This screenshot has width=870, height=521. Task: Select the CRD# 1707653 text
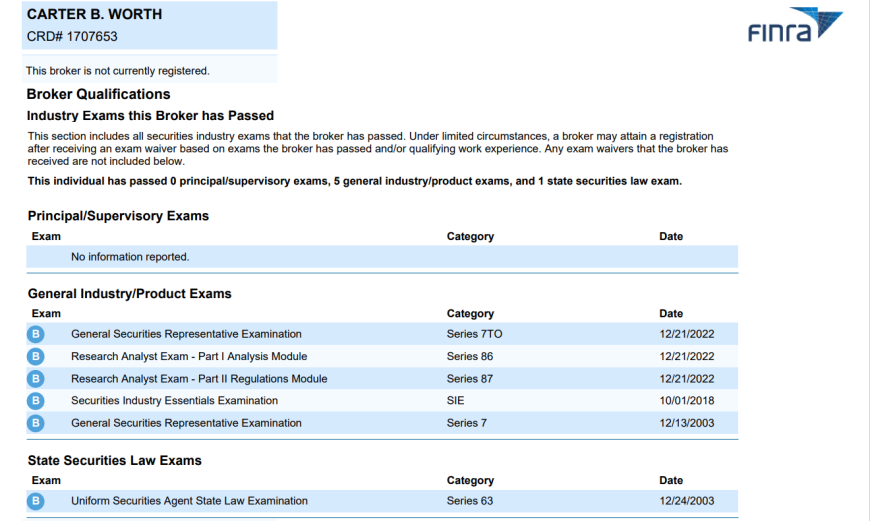click(x=72, y=37)
